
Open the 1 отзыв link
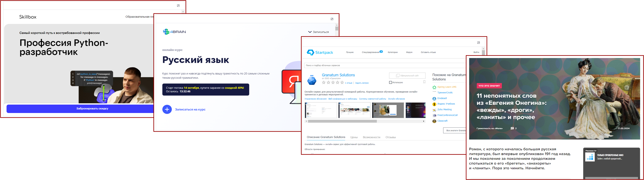click(348, 83)
